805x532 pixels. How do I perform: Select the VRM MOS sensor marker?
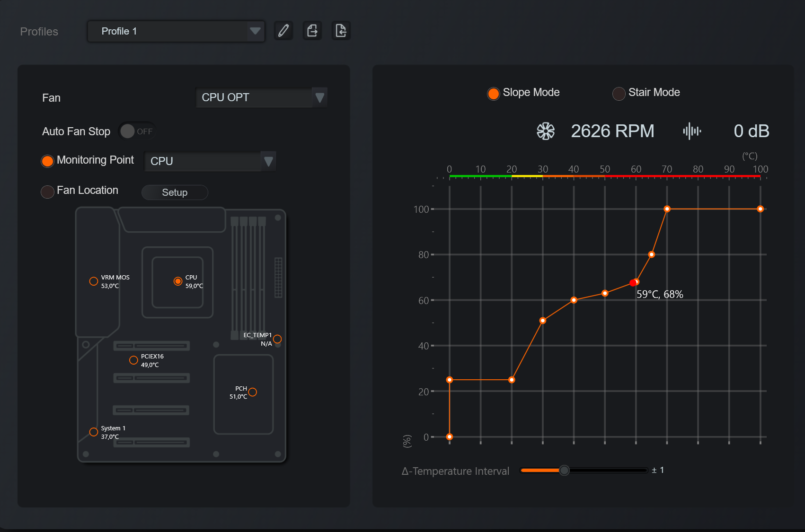(94, 281)
